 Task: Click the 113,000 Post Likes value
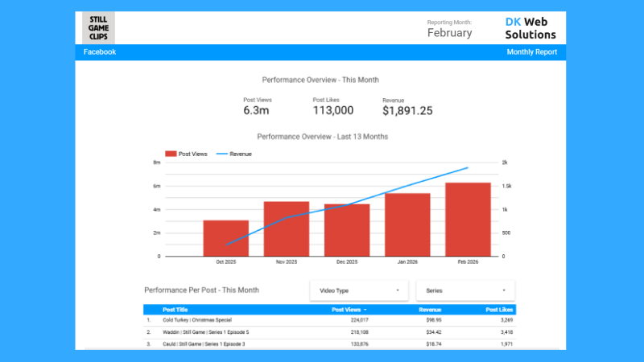(x=333, y=110)
